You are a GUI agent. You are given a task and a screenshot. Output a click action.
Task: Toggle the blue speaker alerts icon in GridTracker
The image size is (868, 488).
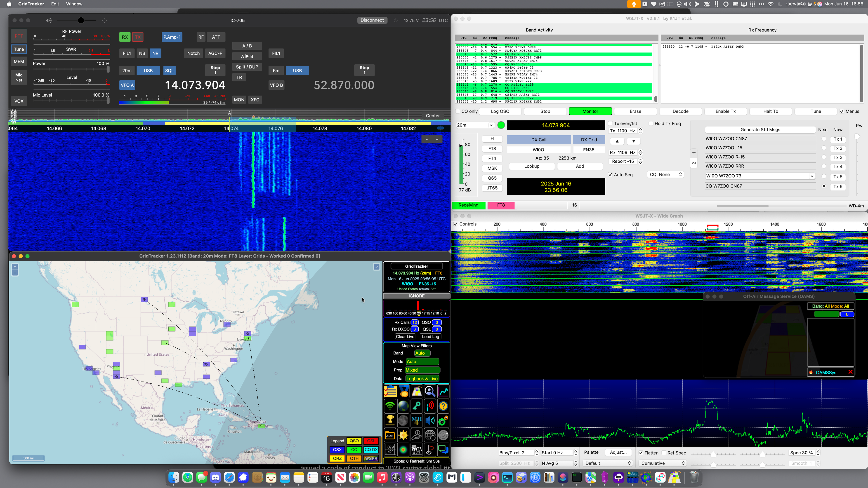[x=430, y=420]
